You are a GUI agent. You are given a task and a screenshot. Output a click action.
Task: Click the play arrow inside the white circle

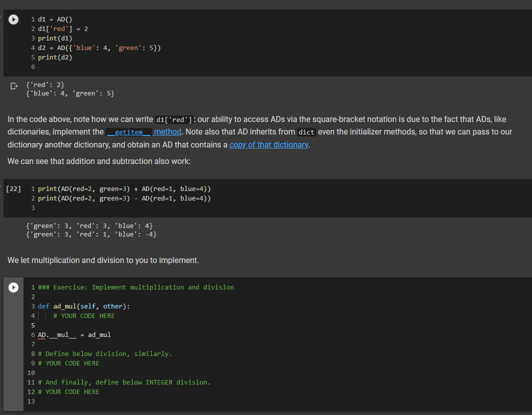click(13, 19)
